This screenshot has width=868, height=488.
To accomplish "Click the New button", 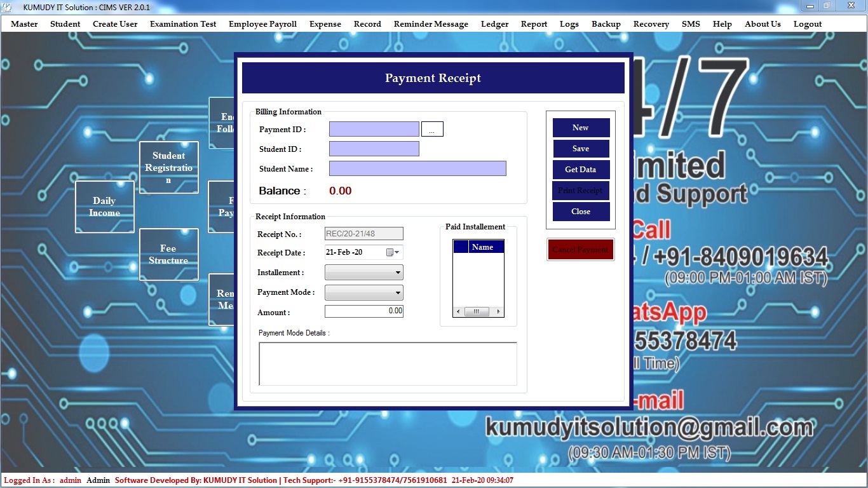I will coord(581,128).
